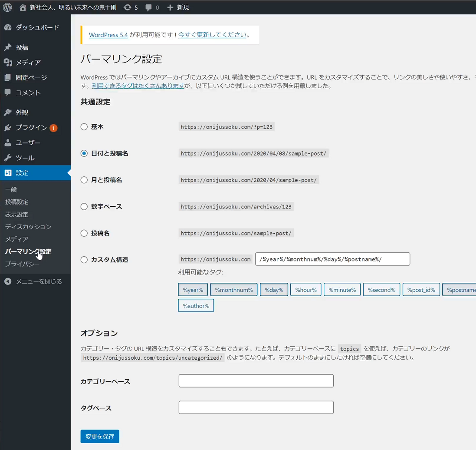This screenshot has height=450, width=476.
Task: Open the パーマリンク設定 submenu item
Action: 28,251
